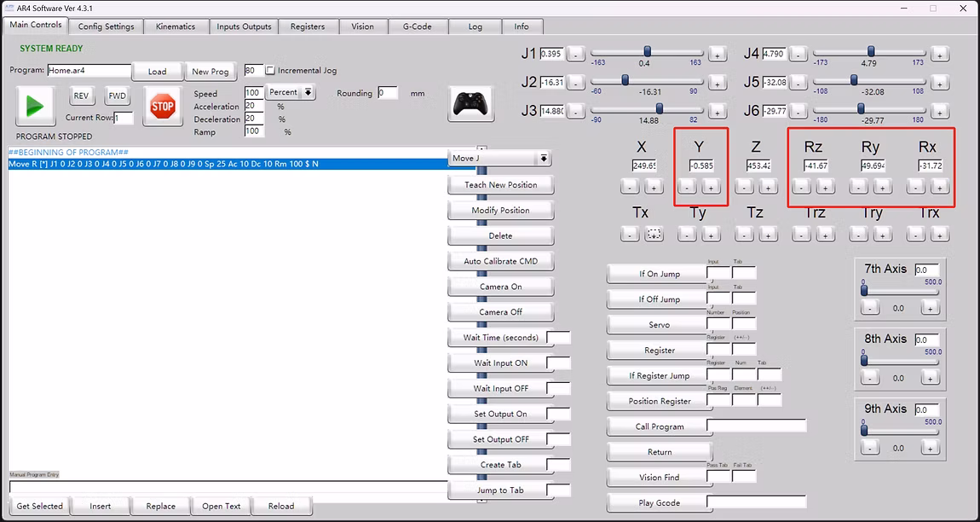
Task: Jog tool Ty positive
Action: pos(711,235)
